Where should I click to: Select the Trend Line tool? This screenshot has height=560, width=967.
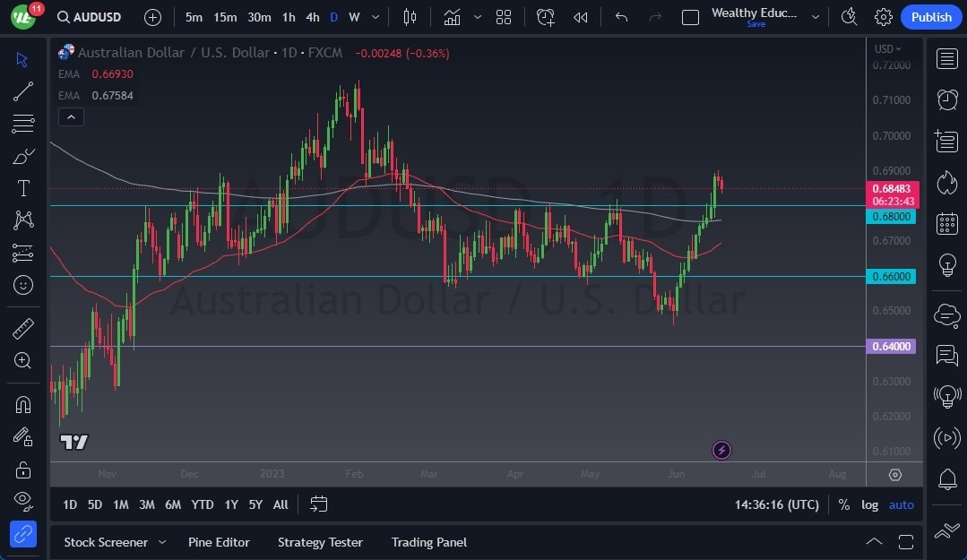22,91
